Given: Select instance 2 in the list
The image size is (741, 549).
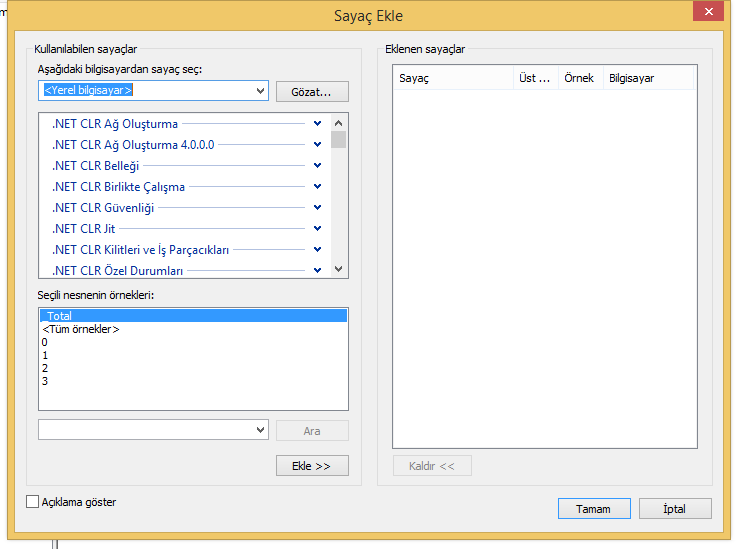Looking at the screenshot, I should coord(45,368).
